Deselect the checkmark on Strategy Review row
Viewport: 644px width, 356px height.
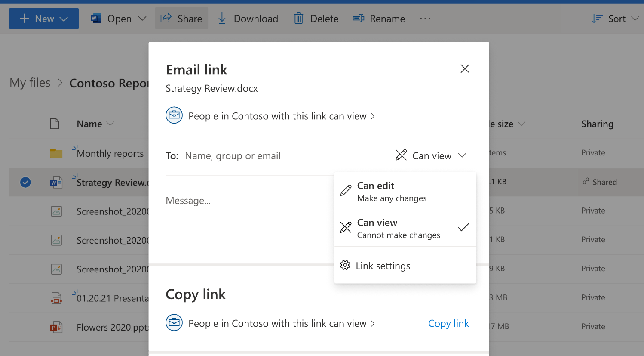click(x=25, y=182)
